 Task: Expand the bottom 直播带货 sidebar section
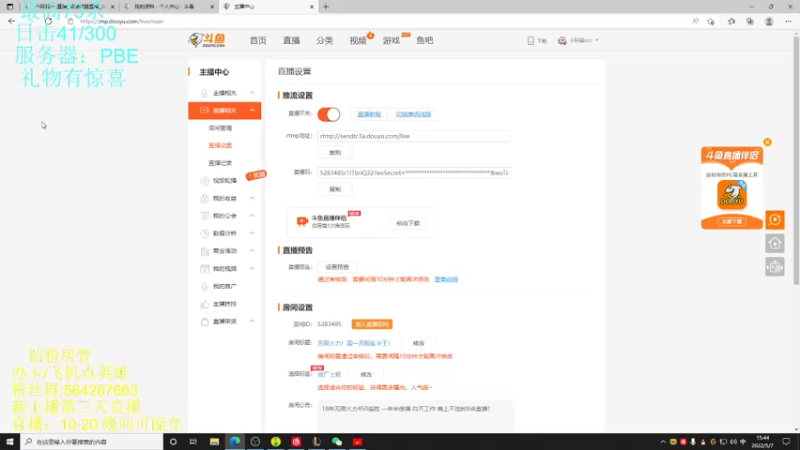point(252,321)
